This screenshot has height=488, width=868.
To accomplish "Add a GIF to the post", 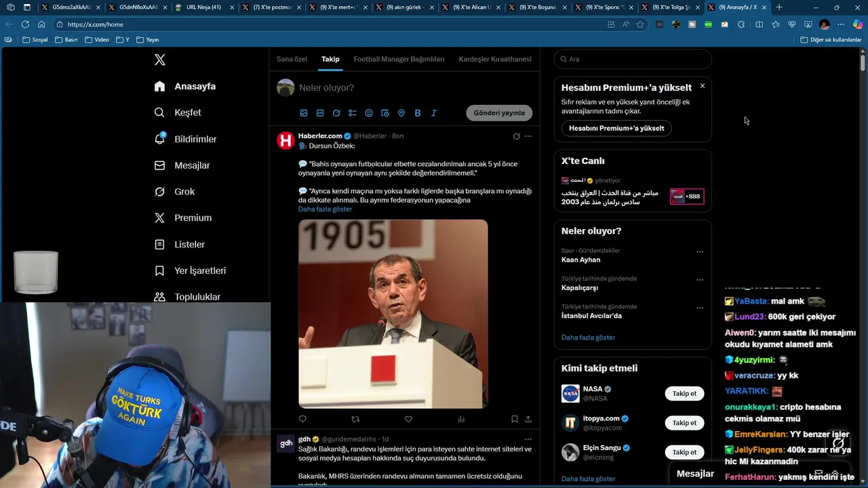I will [x=320, y=113].
